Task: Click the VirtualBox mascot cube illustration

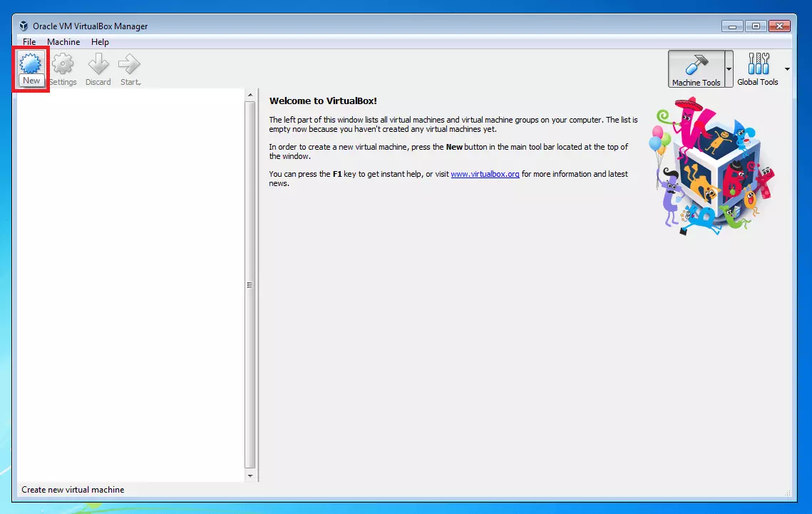Action: (x=712, y=167)
